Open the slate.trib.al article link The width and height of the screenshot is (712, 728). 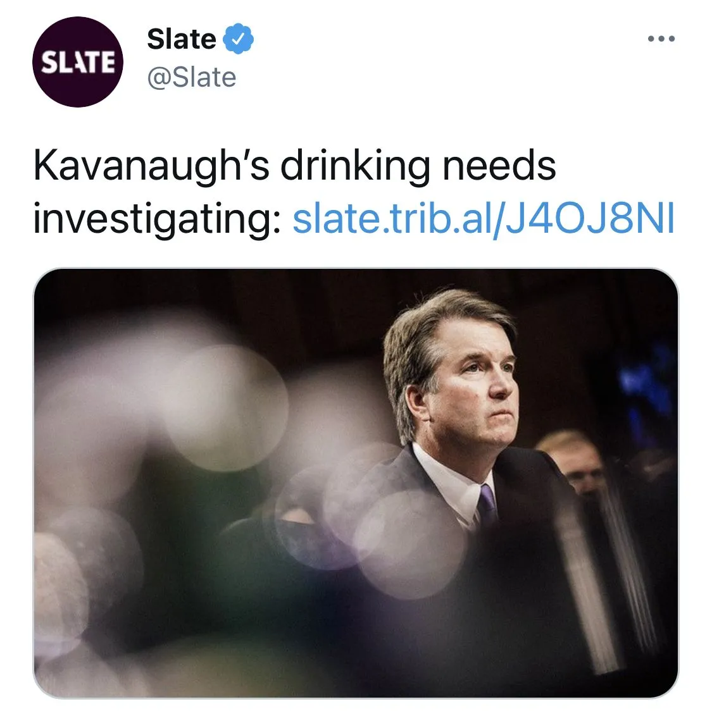pos(484,219)
